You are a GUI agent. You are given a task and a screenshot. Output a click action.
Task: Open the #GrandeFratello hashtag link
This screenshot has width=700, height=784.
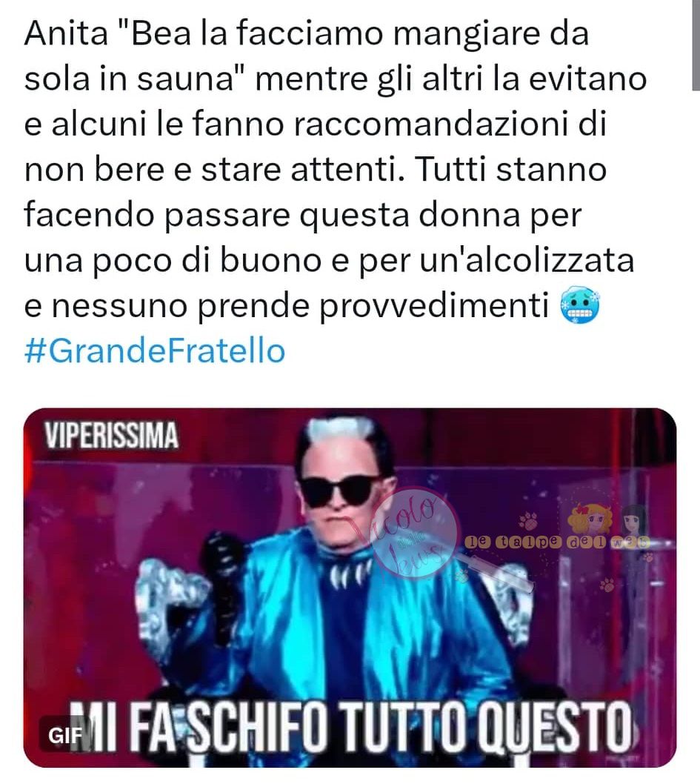(x=155, y=351)
